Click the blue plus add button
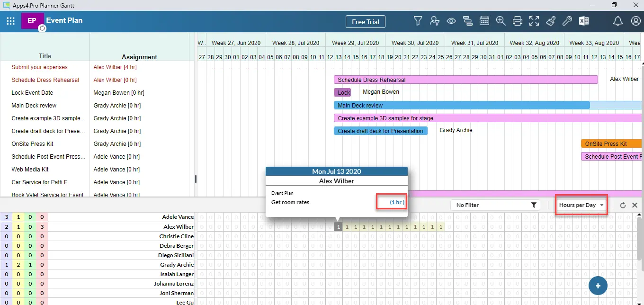 598,286
